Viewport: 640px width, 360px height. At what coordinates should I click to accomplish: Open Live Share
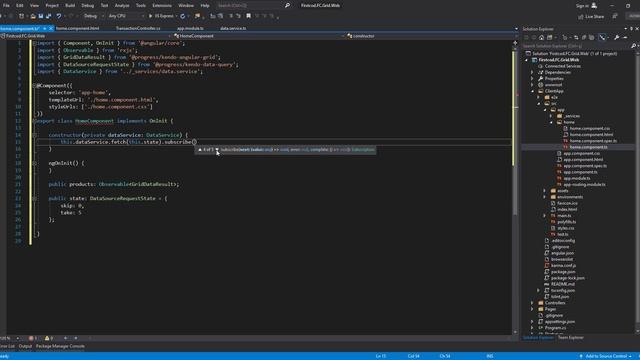(591, 16)
